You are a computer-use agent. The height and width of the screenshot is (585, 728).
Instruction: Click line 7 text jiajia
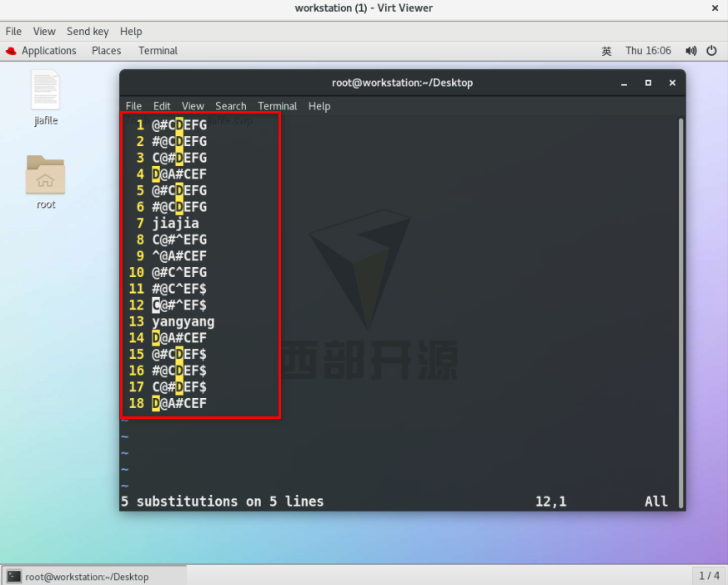[x=175, y=224]
